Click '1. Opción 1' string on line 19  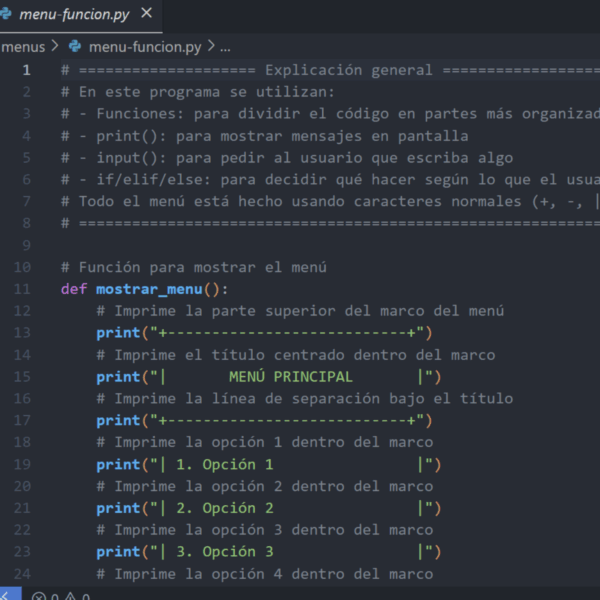(225, 465)
